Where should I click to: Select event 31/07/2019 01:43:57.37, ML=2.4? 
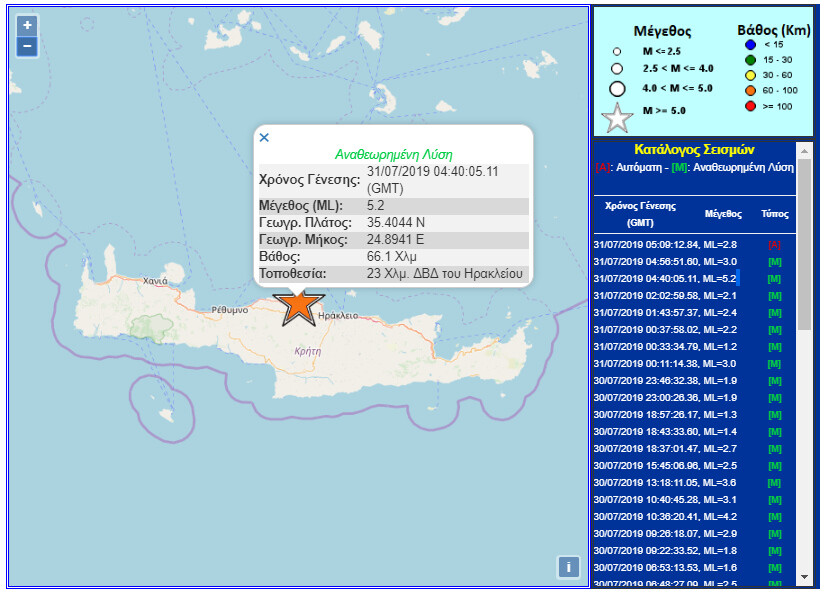coord(665,313)
